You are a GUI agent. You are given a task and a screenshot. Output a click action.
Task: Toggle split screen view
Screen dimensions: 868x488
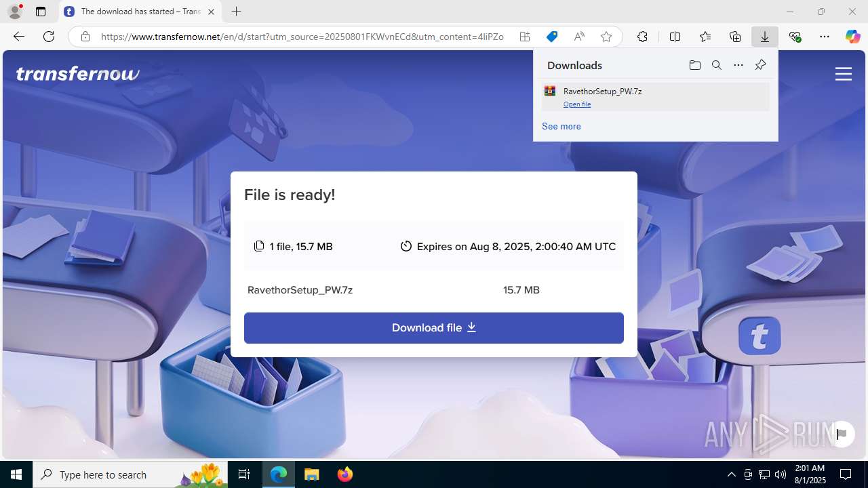click(675, 37)
